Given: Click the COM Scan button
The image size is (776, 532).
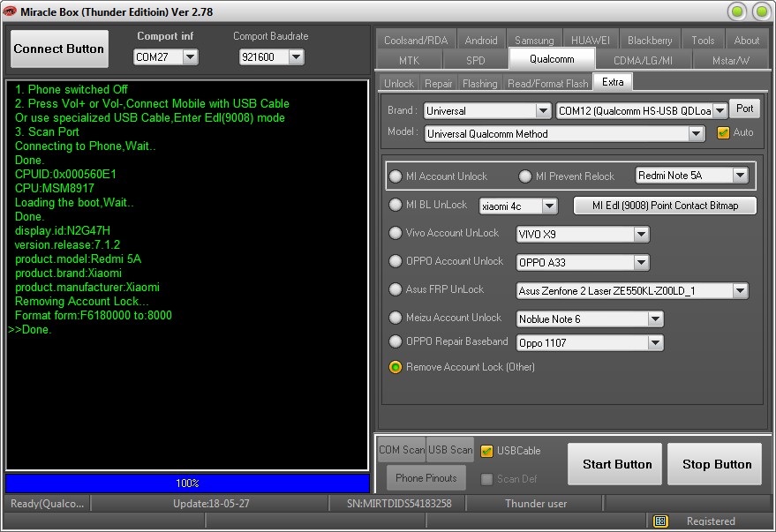Looking at the screenshot, I should [x=402, y=449].
